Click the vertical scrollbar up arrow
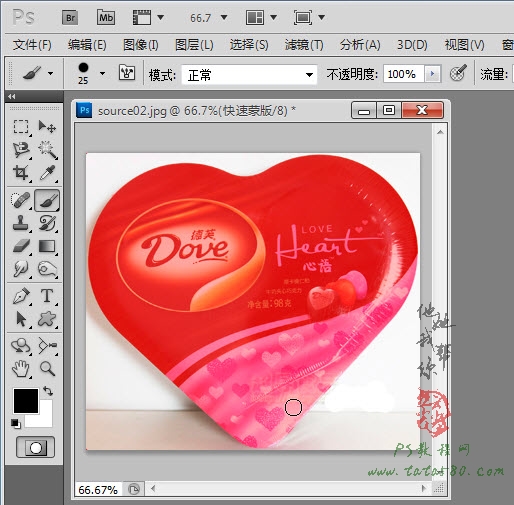 click(440, 132)
